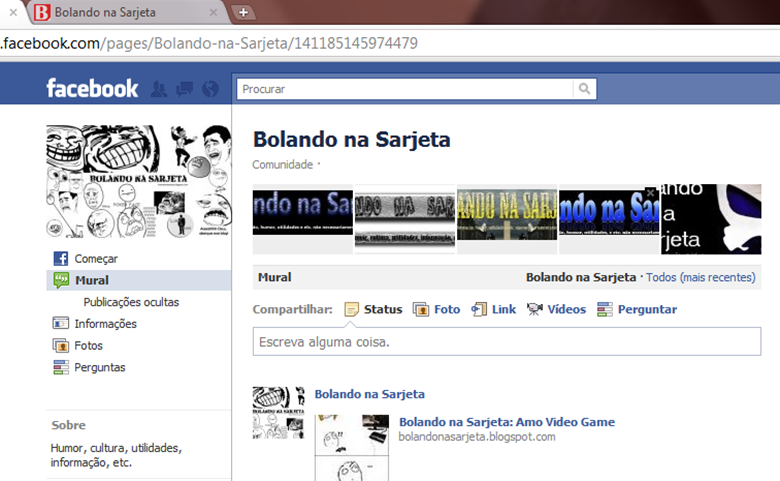780x481 pixels.
Task: Select Foto share option
Action: (447, 309)
